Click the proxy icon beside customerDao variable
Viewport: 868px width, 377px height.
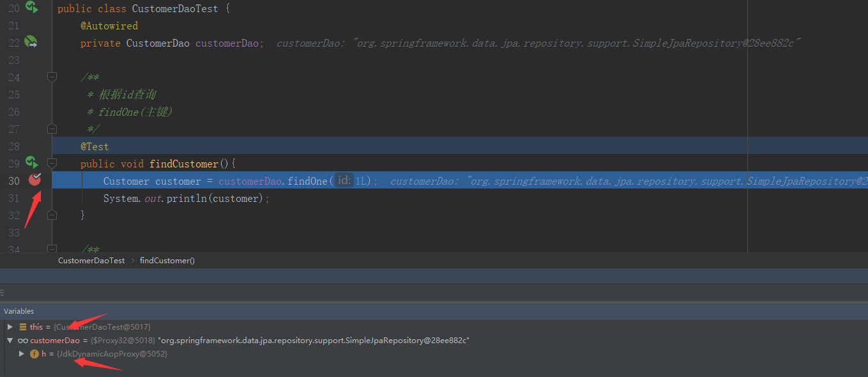pyautogui.click(x=23, y=340)
